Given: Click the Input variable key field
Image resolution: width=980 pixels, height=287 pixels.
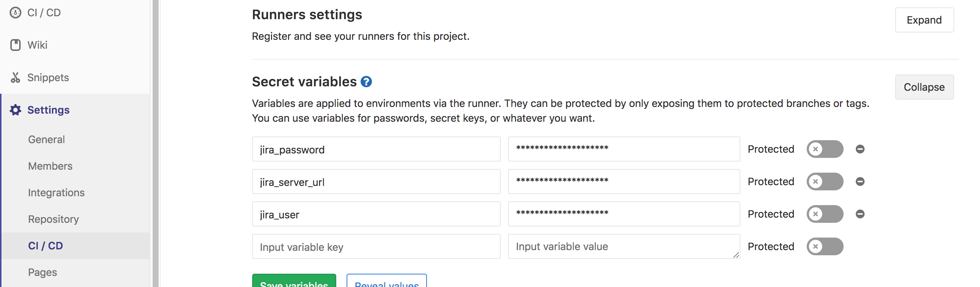Looking at the screenshot, I should click(376, 247).
